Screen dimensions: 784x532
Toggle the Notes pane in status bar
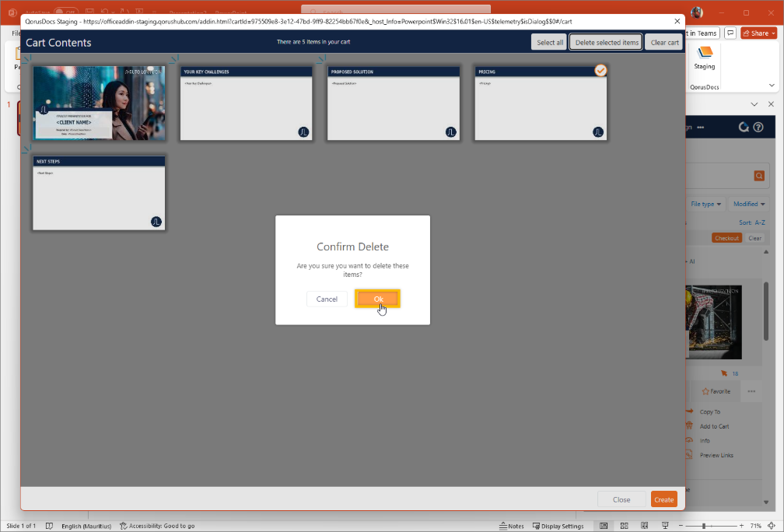click(x=511, y=526)
